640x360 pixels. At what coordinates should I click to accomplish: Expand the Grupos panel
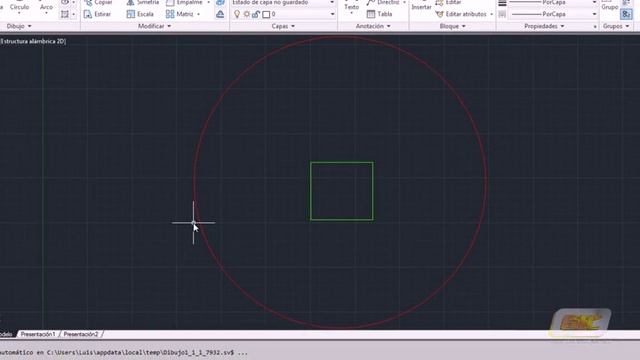click(616, 26)
